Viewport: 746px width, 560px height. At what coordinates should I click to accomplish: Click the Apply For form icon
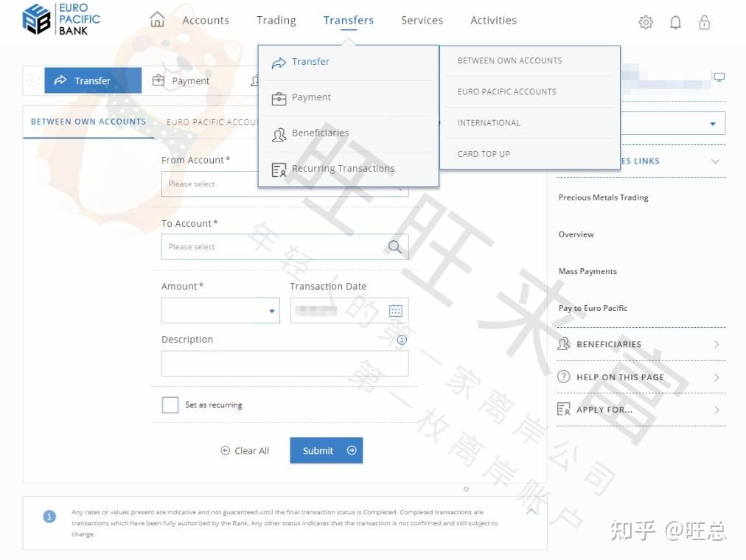(564, 409)
